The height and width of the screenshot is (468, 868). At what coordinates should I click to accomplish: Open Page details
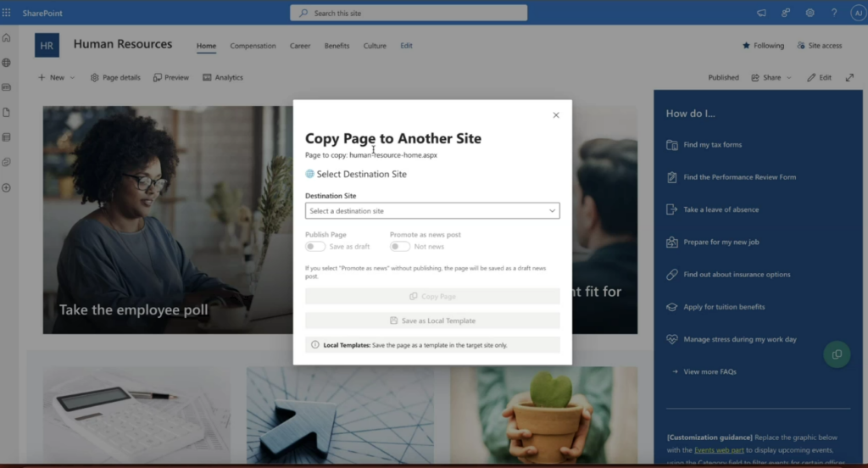(x=115, y=77)
